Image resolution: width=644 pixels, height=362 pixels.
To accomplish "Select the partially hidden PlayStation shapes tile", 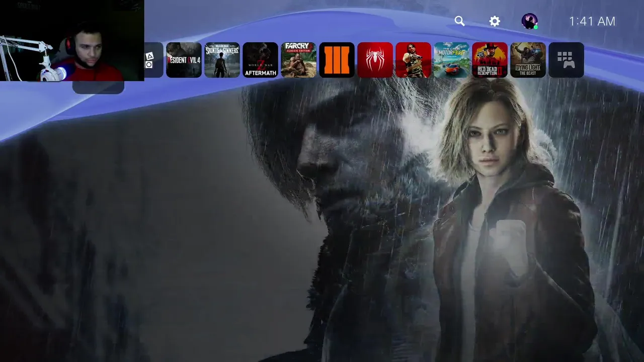I will (x=153, y=60).
